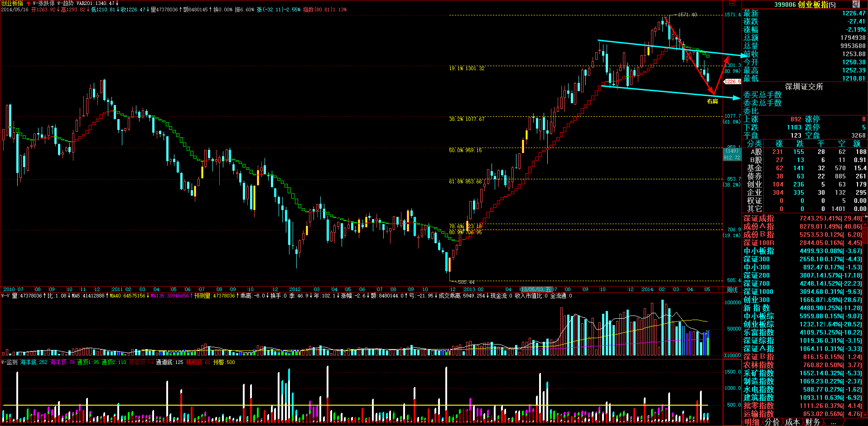Open the 成本 tab
This screenshot has height=426, width=868.
point(792,422)
